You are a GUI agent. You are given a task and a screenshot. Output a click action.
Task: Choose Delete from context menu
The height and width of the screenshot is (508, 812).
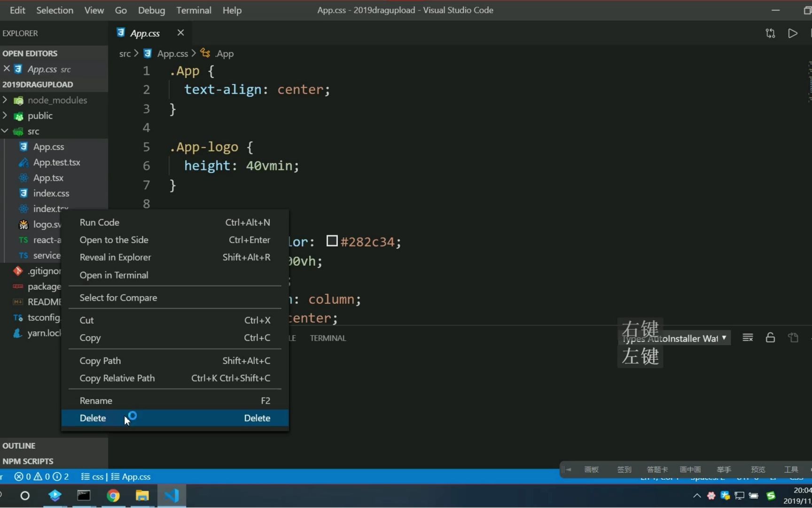pyautogui.click(x=175, y=418)
